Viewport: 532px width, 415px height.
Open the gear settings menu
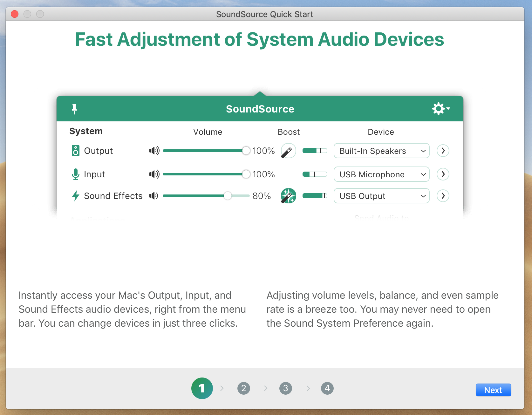coord(441,109)
